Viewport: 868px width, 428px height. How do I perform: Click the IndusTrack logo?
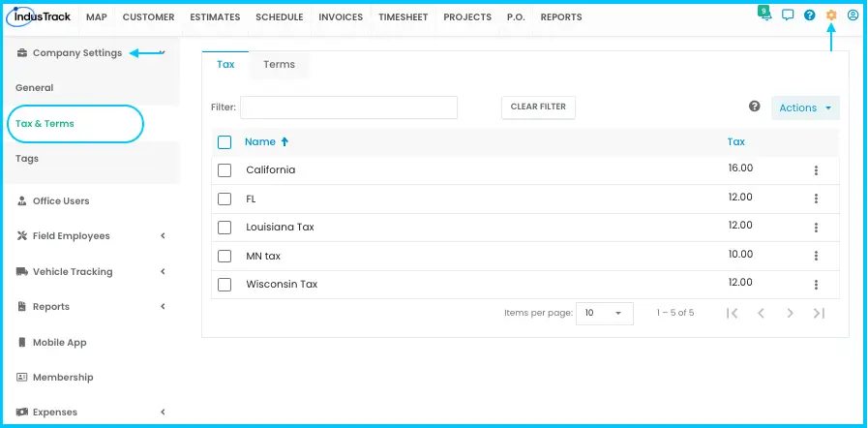(x=39, y=16)
